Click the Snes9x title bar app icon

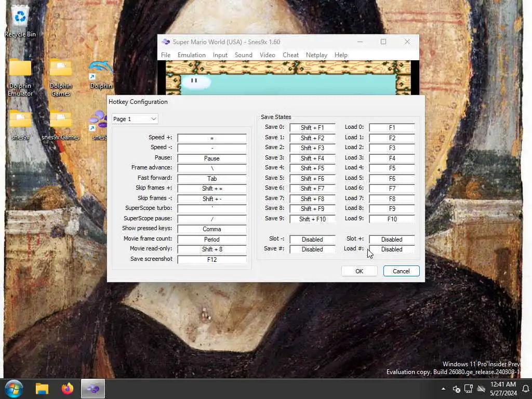(x=166, y=42)
